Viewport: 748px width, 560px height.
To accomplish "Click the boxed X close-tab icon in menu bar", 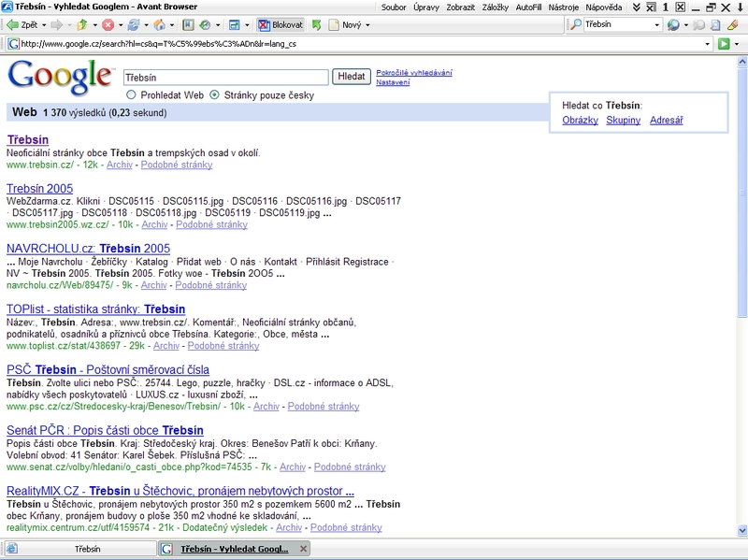I will pyautogui.click(x=681, y=7).
